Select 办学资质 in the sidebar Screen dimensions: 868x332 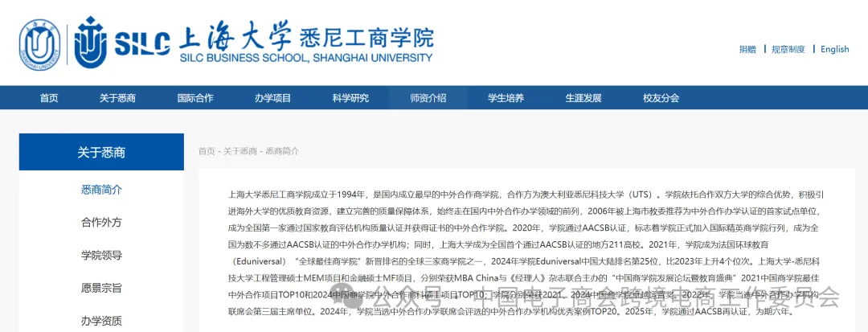101,321
